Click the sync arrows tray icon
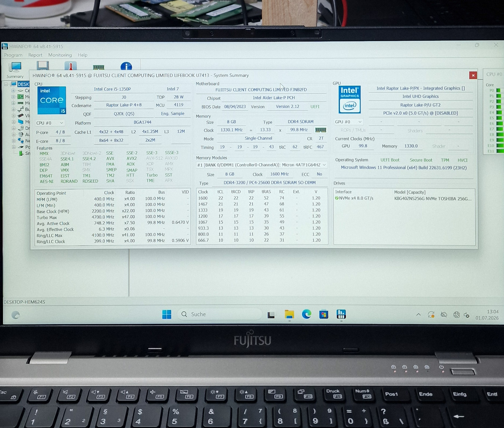Screen dimensions: 504x428 click(x=431, y=315)
